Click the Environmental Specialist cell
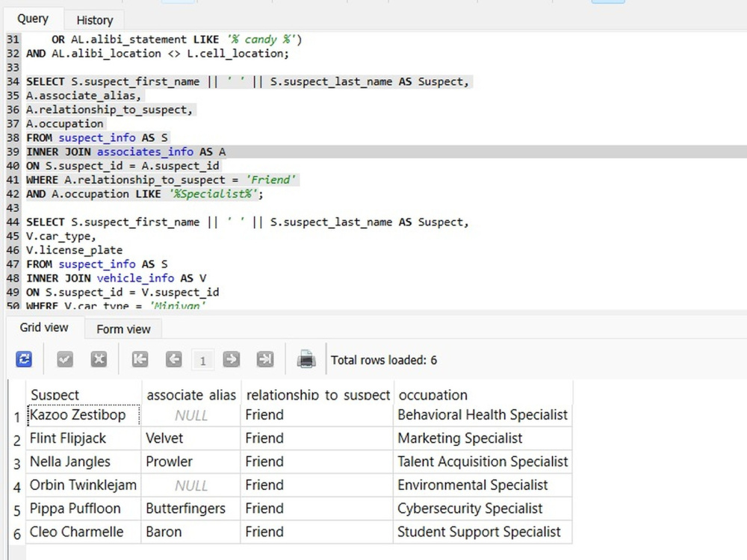Screen dimensions: 747x560 (483, 485)
